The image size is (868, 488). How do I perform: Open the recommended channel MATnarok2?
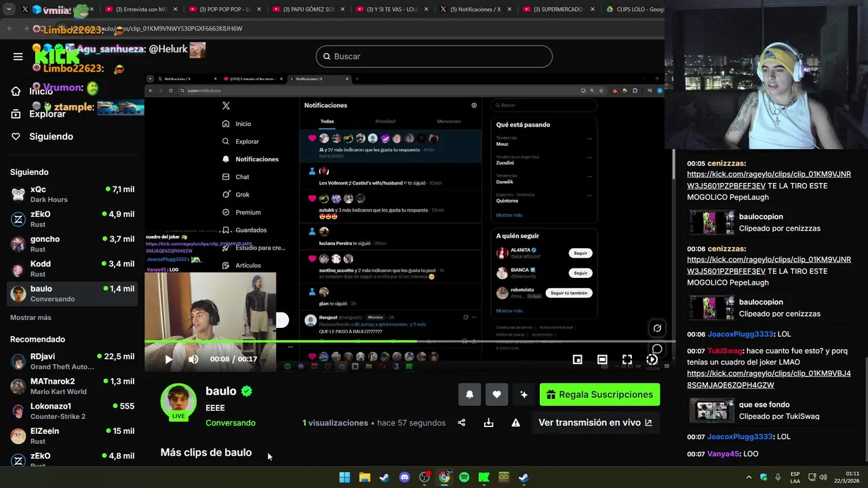(72, 386)
